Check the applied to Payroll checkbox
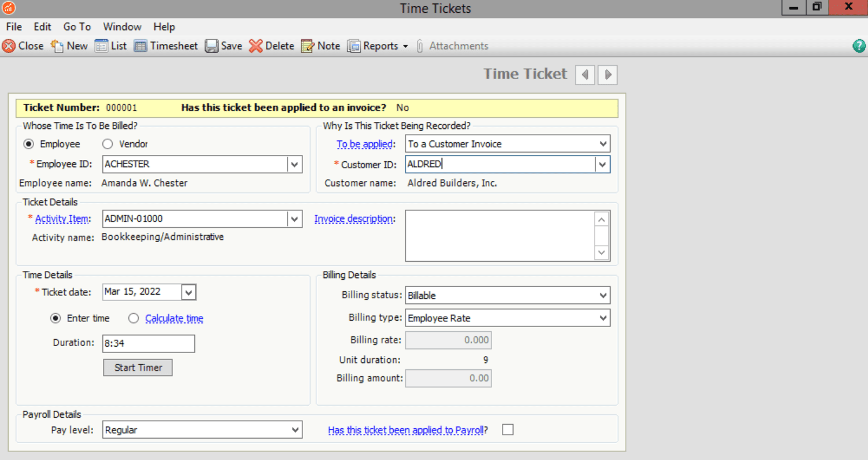This screenshot has width=868, height=460. (x=508, y=429)
